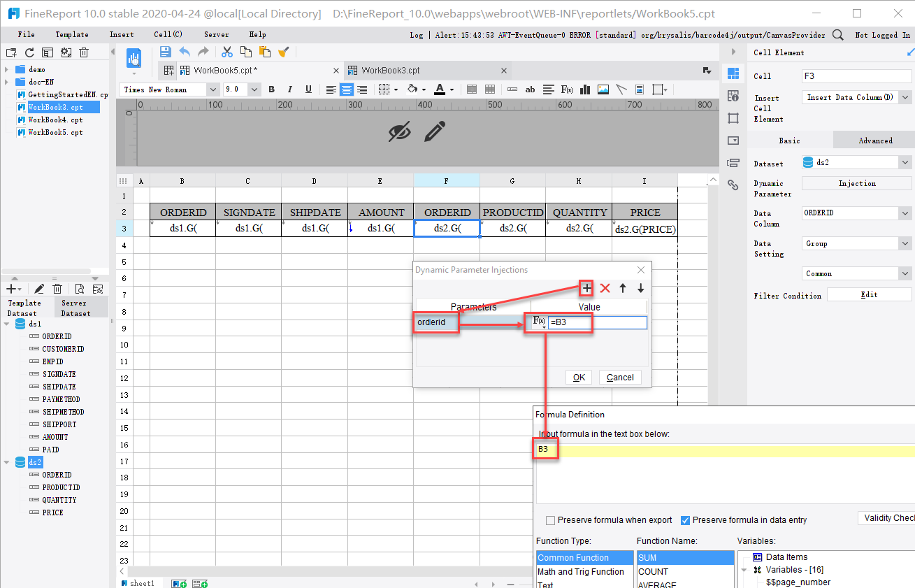
Task: Insert a formula with the F(x) toolbar icon
Action: tap(566, 89)
